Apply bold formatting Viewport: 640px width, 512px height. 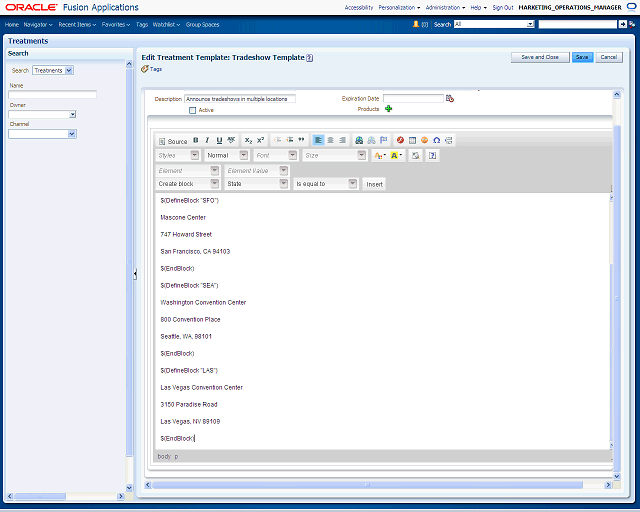tap(196, 140)
